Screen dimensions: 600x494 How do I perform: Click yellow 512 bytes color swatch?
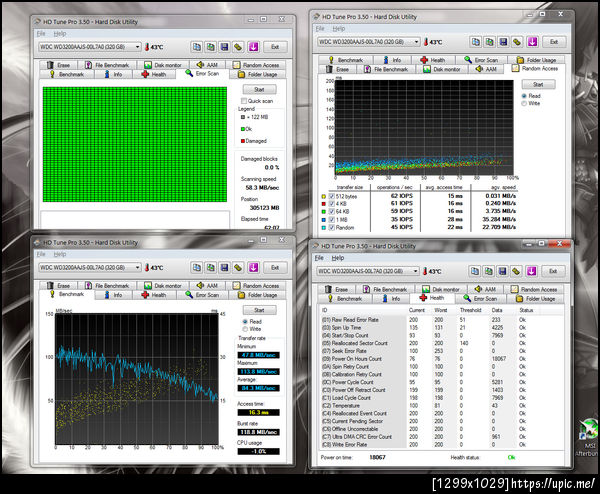[324, 196]
